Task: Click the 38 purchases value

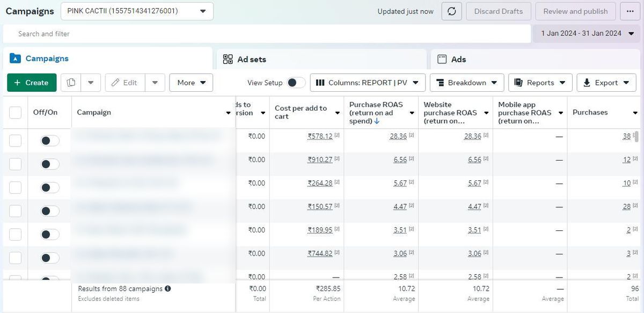Action: [626, 136]
